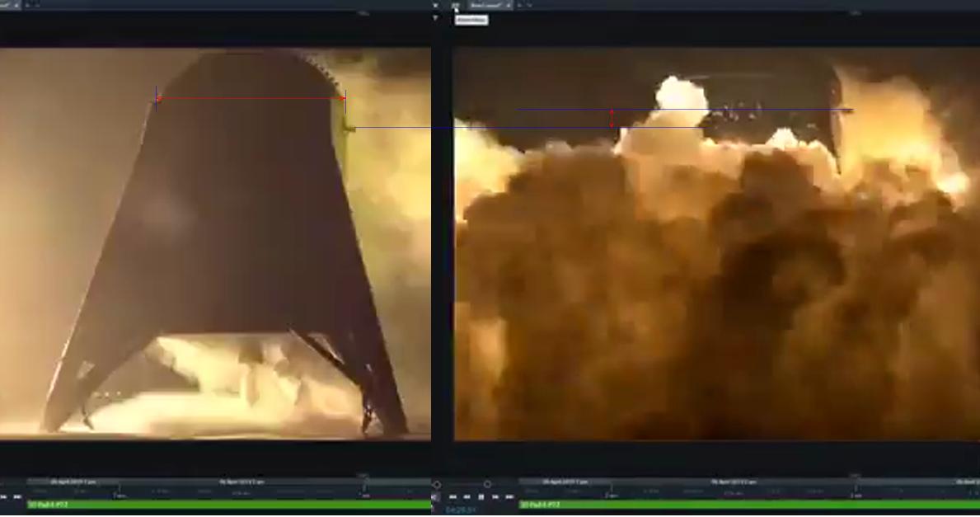
Task: Step forward one frame in right viewer
Action: pos(495,497)
